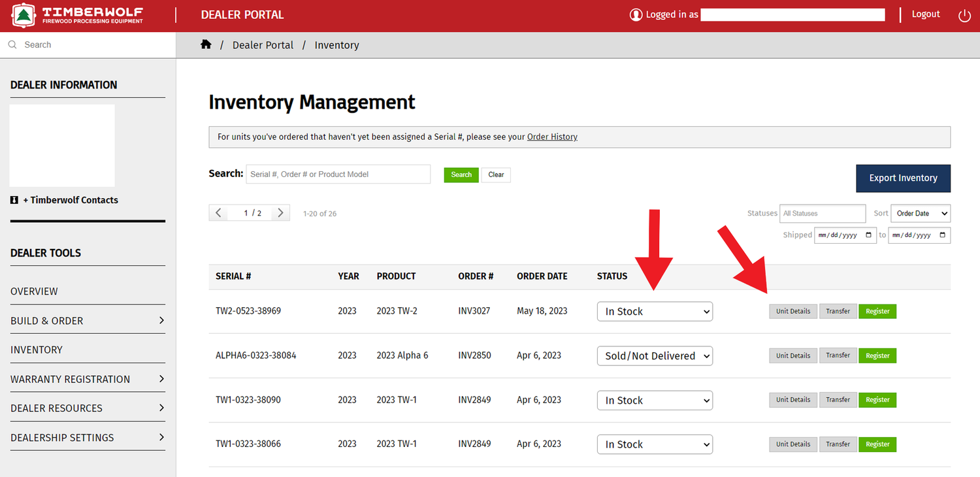Screen dimensions: 980x477
Task: Click the power icon beside Logout
Action: click(964, 16)
